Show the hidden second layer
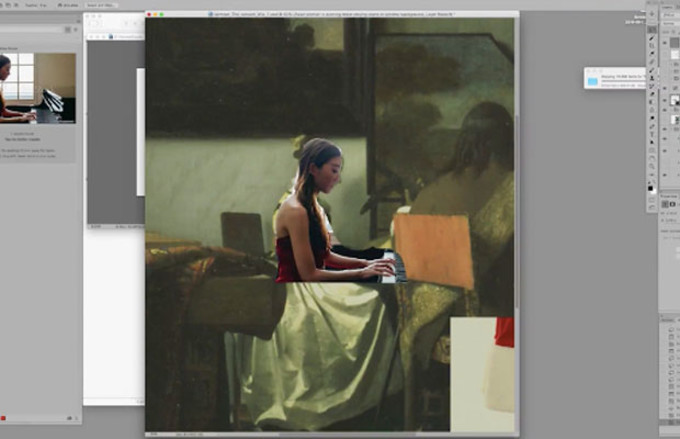Screen dimensions: 680x439 665,54
